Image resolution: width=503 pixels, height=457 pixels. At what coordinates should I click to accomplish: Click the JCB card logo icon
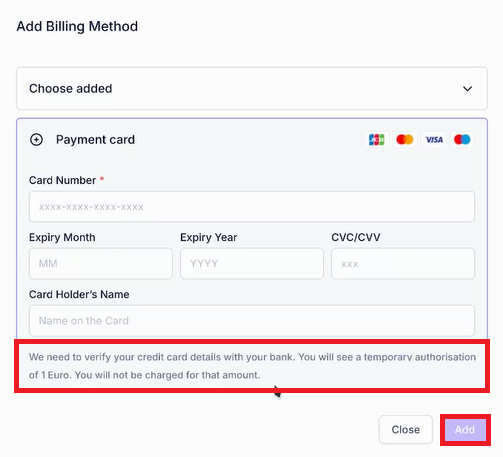tap(376, 139)
